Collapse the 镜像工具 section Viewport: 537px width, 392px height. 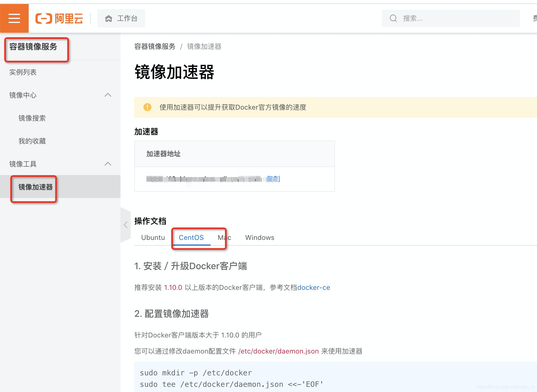108,164
